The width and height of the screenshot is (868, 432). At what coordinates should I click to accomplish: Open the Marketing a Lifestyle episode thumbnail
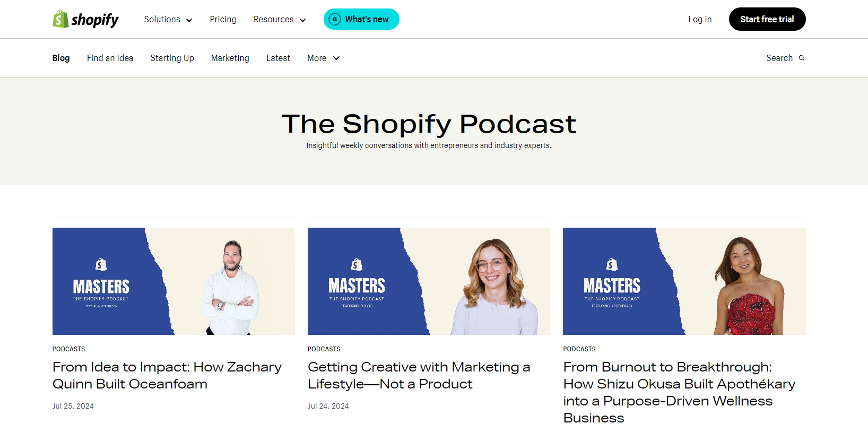(429, 281)
